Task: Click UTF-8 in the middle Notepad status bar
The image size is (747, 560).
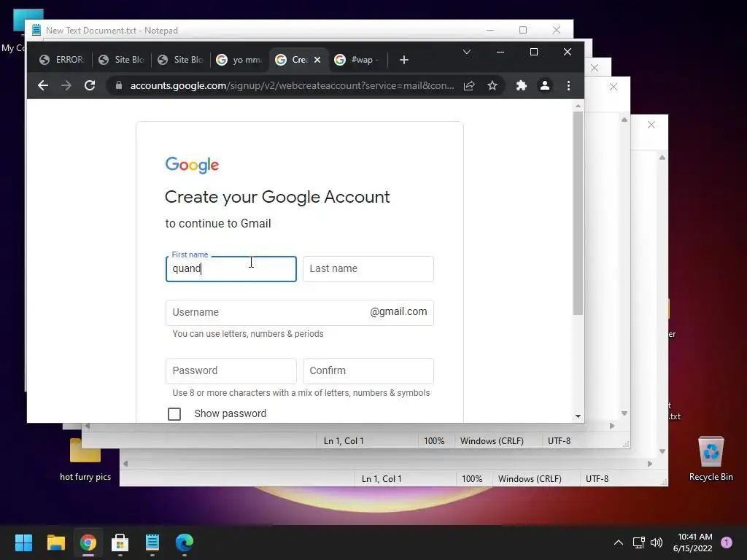Action: coord(560,441)
